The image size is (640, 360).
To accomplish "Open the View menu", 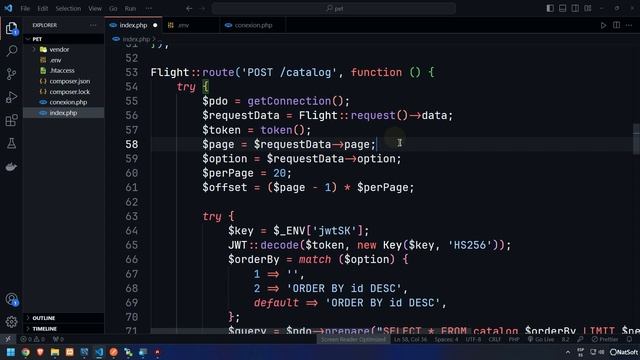I will (x=95, y=8).
